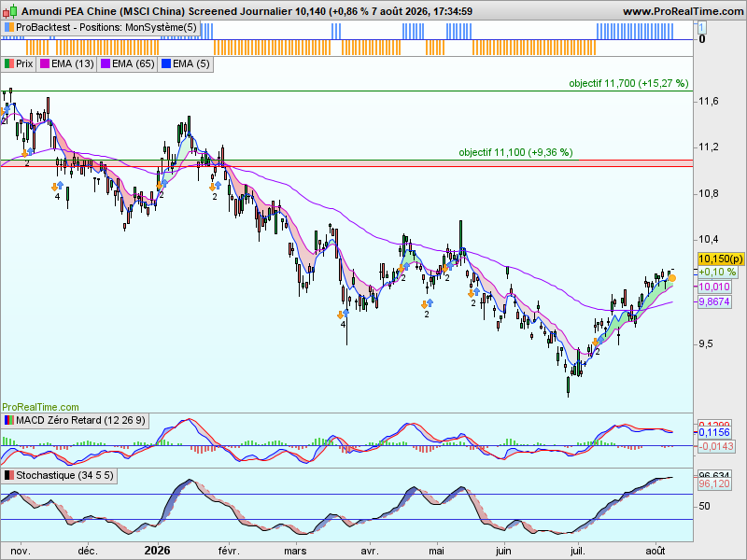Click the purple EMA (65) color swatch

106,63
